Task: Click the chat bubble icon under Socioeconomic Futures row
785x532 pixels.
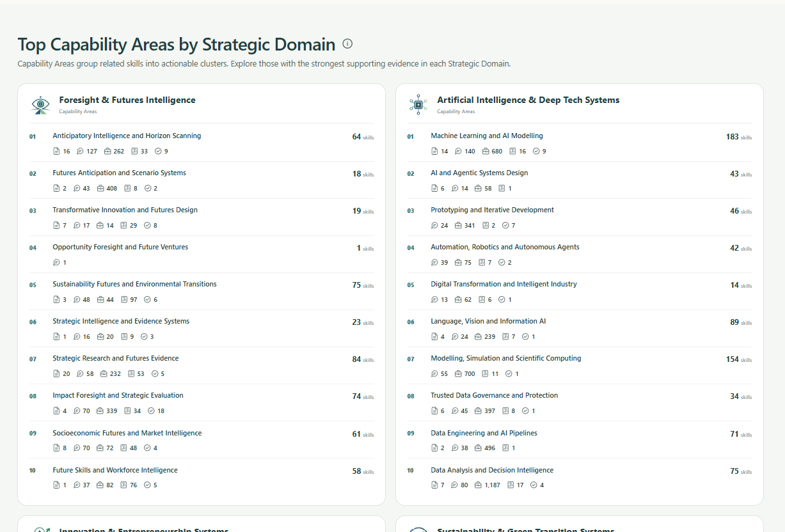Action: [x=77, y=448]
